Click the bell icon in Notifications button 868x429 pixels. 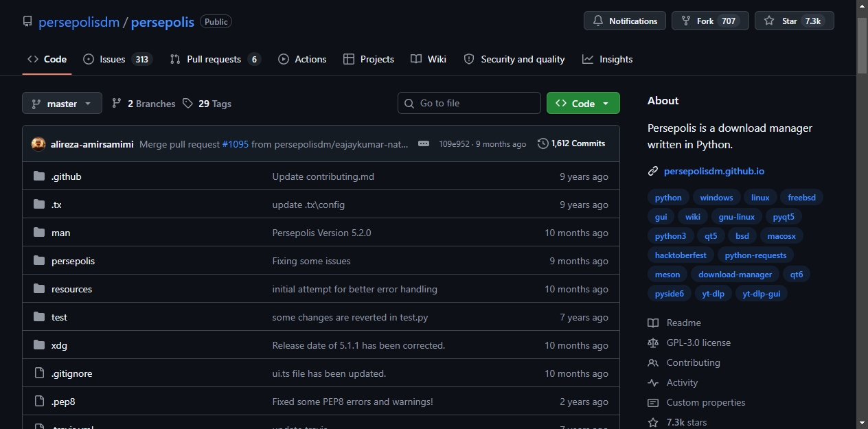coord(598,21)
